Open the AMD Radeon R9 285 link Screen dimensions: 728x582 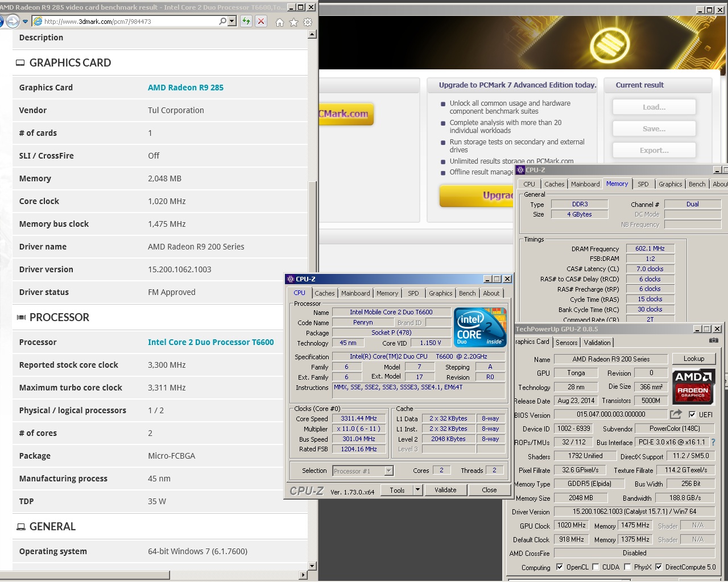pos(185,88)
